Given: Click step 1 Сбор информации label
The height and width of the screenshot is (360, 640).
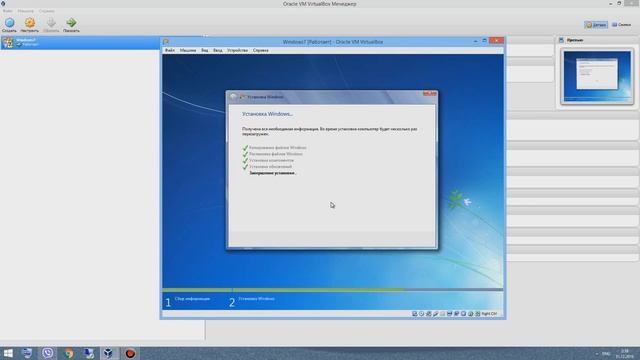Looking at the screenshot, I should click(x=192, y=299).
